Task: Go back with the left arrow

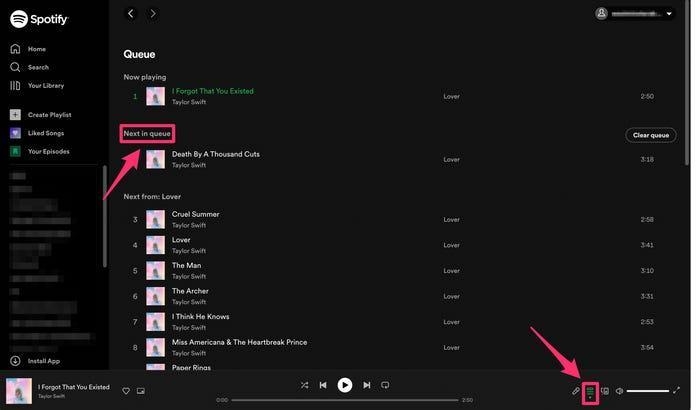Action: 130,13
